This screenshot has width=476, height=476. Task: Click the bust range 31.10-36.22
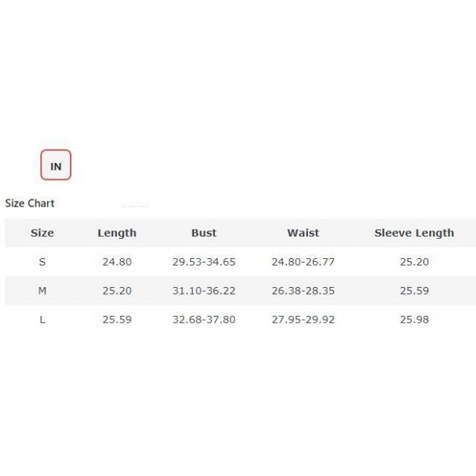click(x=204, y=291)
